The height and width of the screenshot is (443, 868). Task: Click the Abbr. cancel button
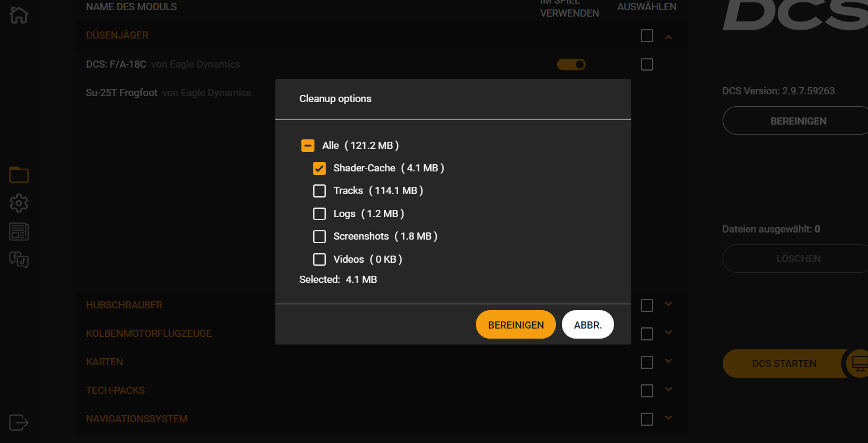(588, 325)
